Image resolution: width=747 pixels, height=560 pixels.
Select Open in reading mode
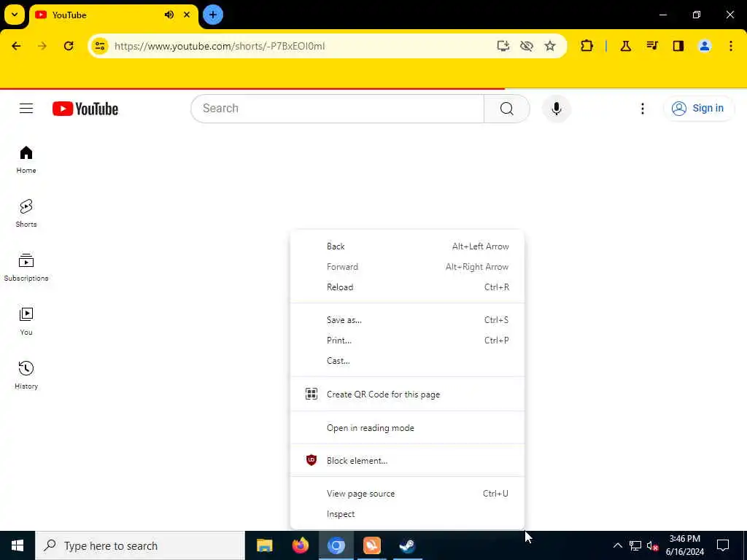(x=407, y=427)
